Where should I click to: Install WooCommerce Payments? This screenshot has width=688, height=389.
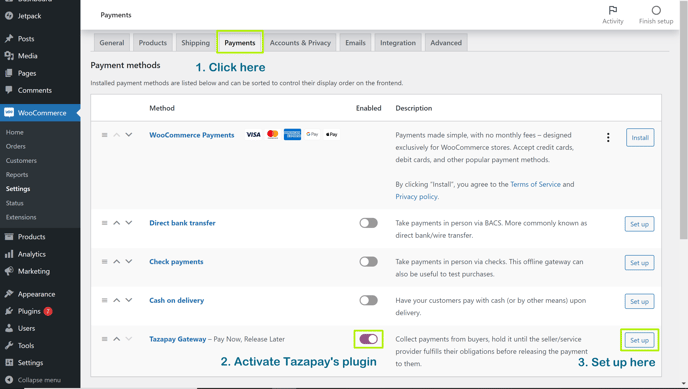640,138
